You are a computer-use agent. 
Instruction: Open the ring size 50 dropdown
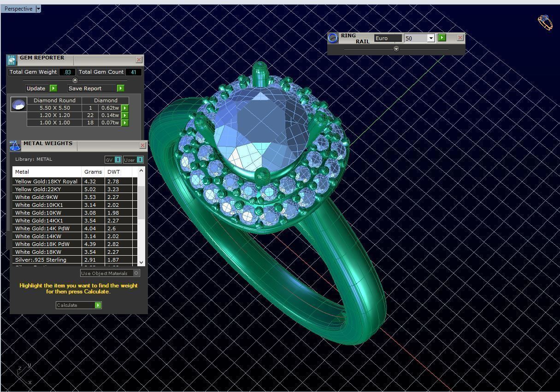[x=431, y=38]
